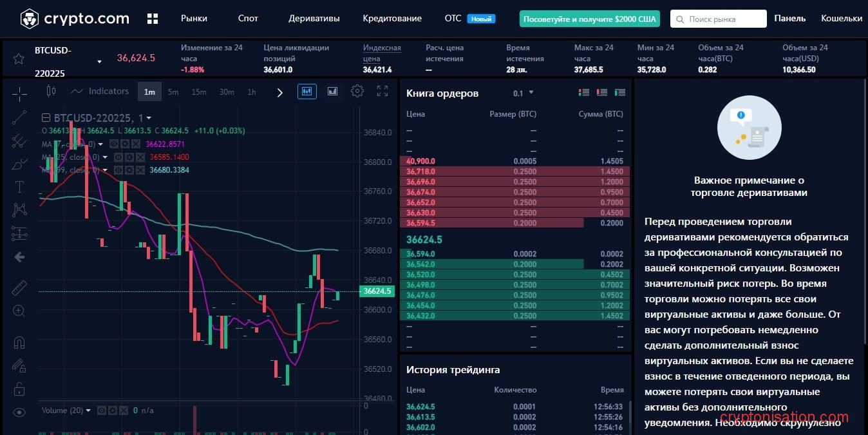Expand more timeframes with the chevron arrow
Image resolution: width=868 pixels, height=435 pixels.
coord(279,92)
